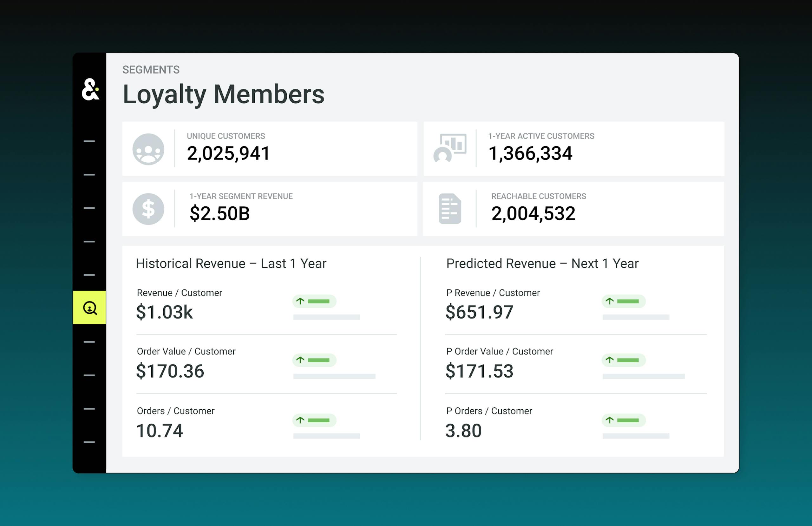Select the last sidebar menu item

pyautogui.click(x=89, y=442)
